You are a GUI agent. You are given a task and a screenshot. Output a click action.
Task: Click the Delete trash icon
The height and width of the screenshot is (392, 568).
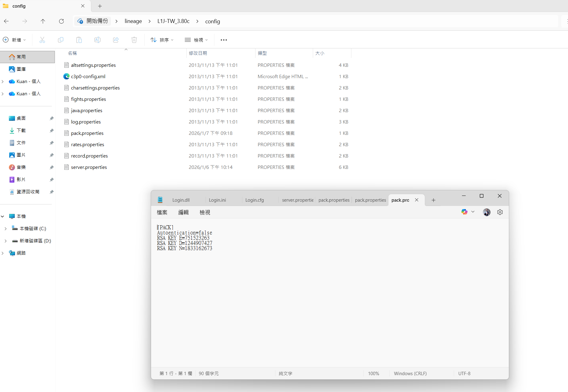tap(134, 40)
